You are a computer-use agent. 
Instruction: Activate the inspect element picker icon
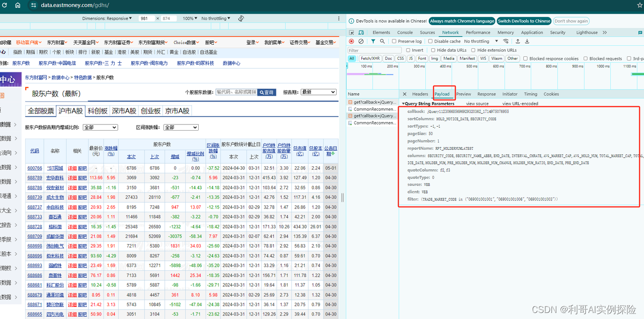tap(352, 32)
